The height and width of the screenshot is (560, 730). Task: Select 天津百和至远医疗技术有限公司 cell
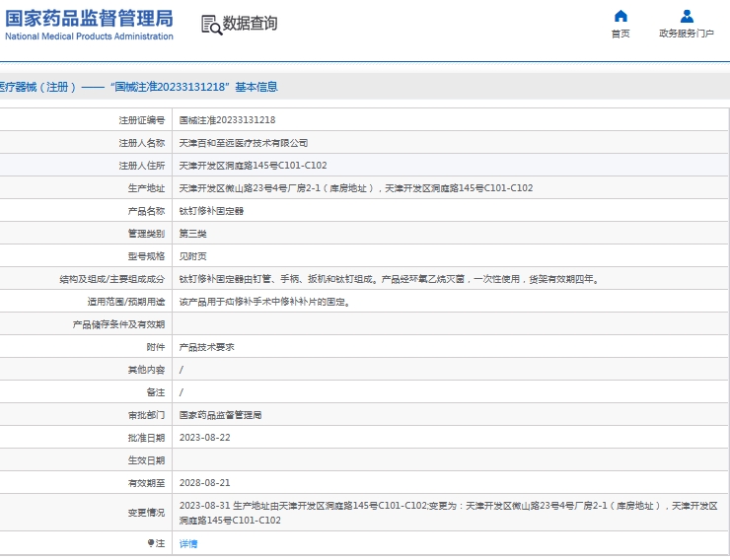(x=244, y=143)
